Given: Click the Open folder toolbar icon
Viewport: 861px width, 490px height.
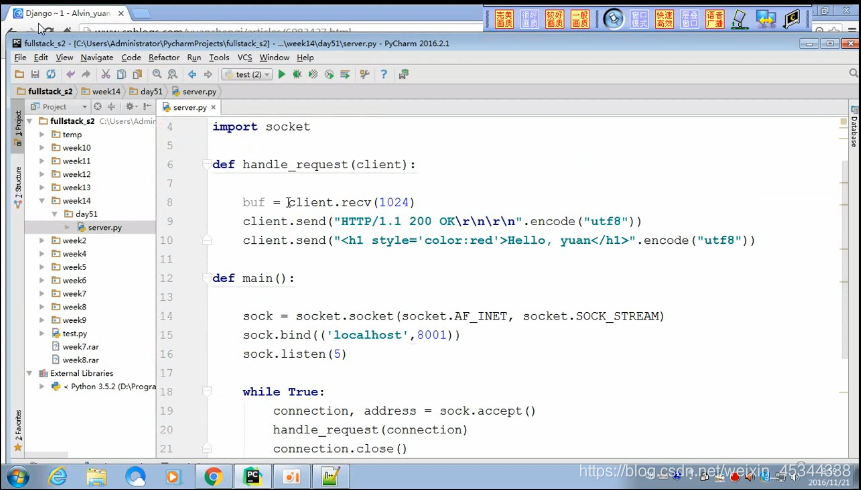Looking at the screenshot, I should pyautogui.click(x=19, y=74).
